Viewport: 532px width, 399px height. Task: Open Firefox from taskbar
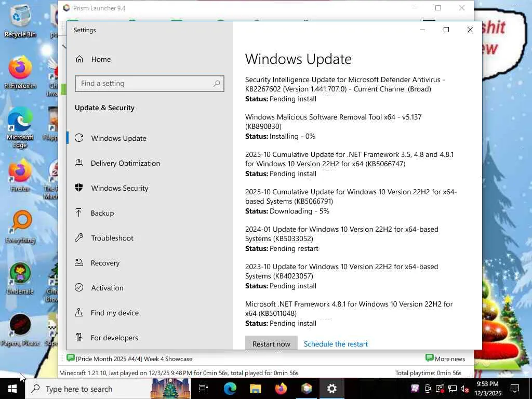click(x=281, y=389)
